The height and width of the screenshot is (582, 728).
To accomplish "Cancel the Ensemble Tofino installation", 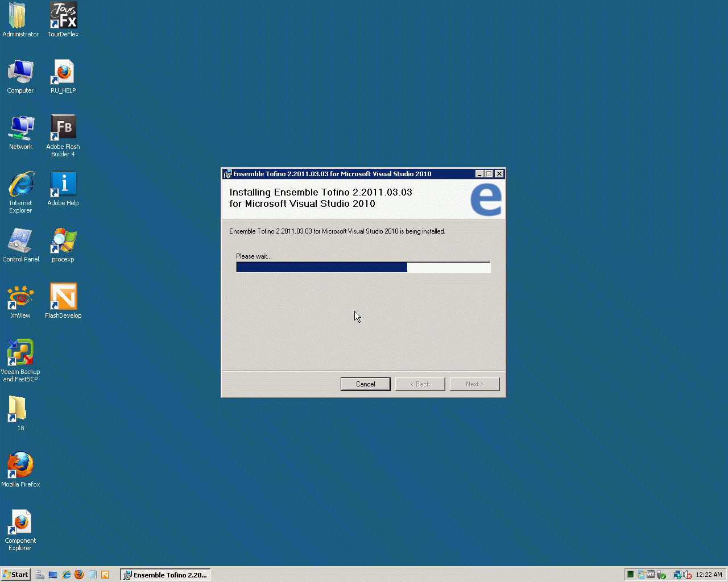I will click(x=365, y=384).
